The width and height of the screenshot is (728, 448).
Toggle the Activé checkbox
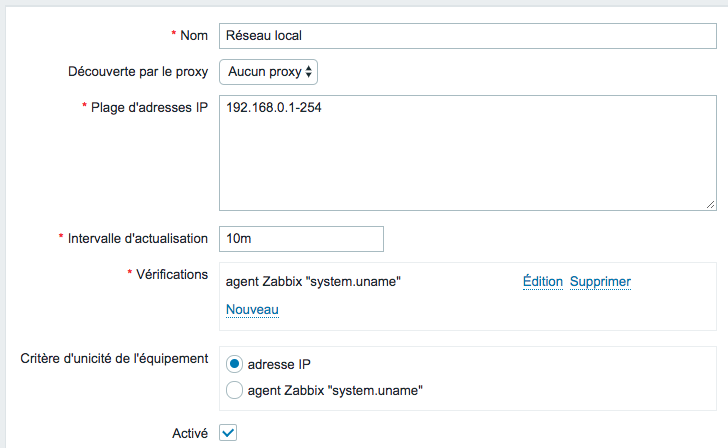pyautogui.click(x=228, y=433)
